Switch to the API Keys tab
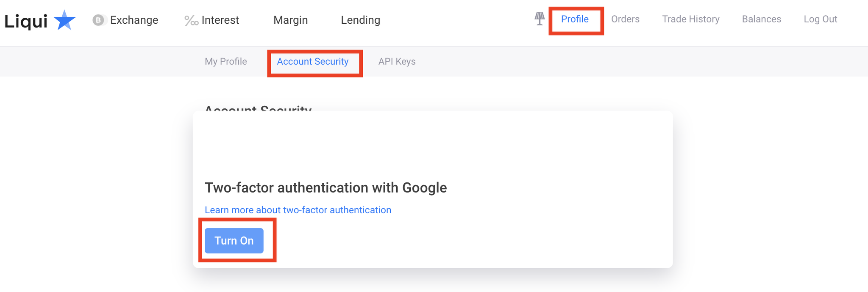868x292 pixels. pyautogui.click(x=397, y=61)
